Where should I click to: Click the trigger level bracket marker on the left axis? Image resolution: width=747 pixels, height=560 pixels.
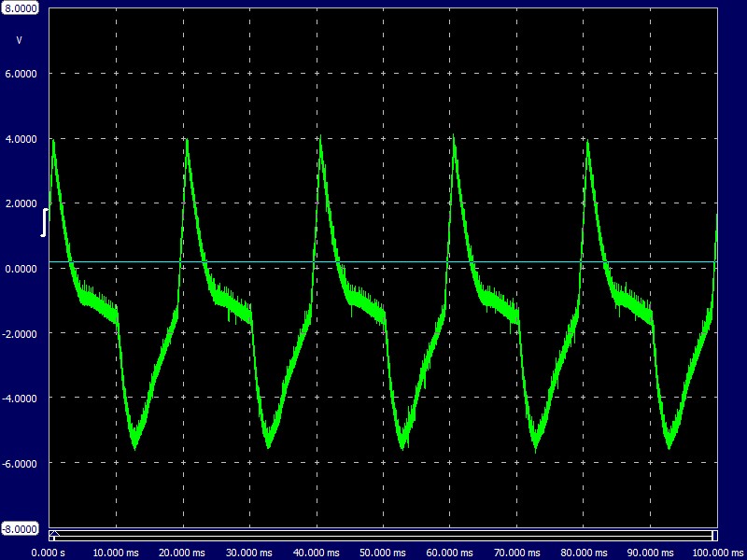click(x=44, y=222)
